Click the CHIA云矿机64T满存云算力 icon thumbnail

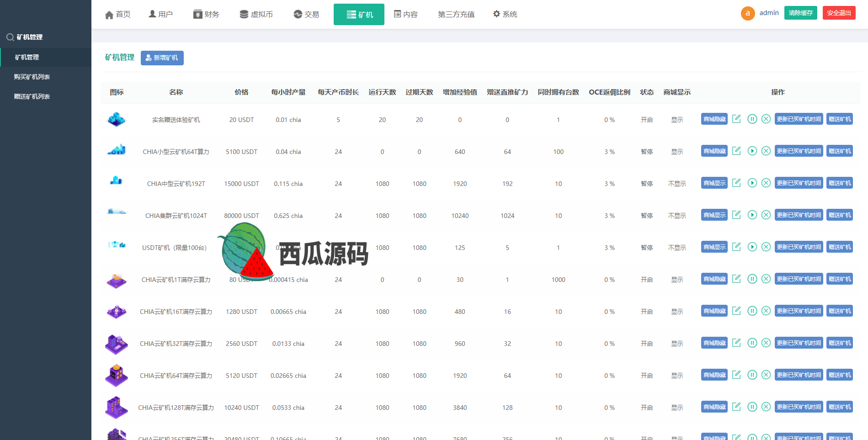(x=117, y=376)
